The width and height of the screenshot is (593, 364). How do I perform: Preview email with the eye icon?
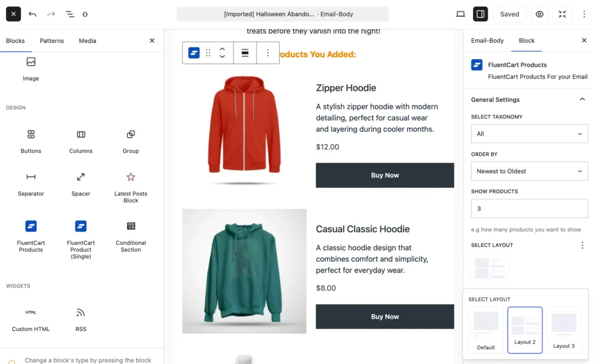click(540, 14)
